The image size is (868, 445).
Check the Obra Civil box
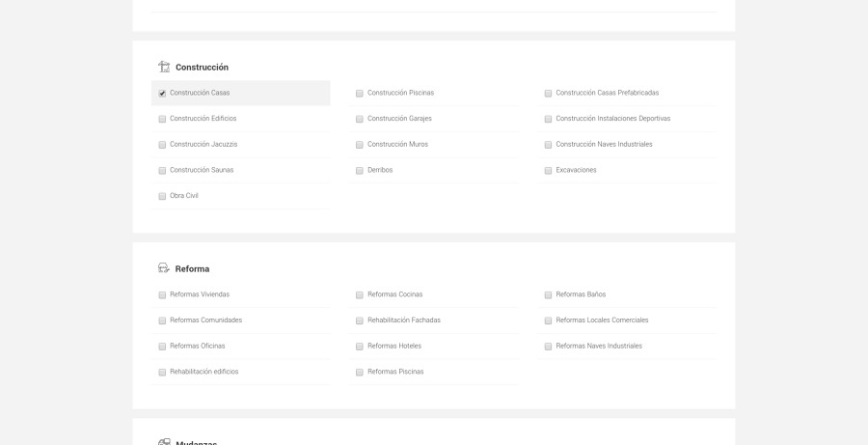point(162,196)
